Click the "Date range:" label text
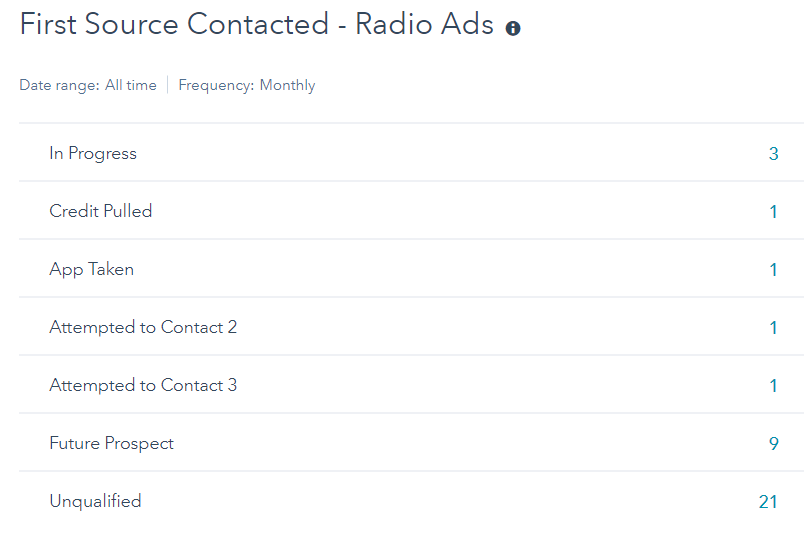 (59, 86)
